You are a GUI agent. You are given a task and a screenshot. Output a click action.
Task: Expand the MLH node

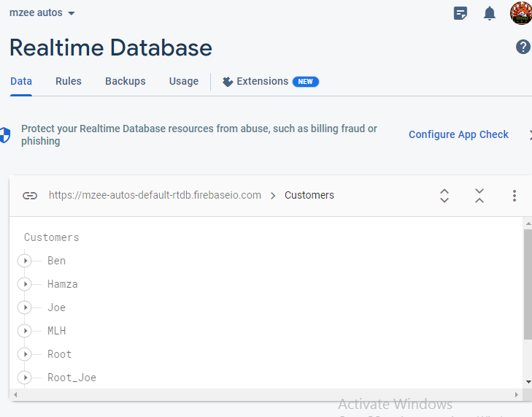pos(25,331)
